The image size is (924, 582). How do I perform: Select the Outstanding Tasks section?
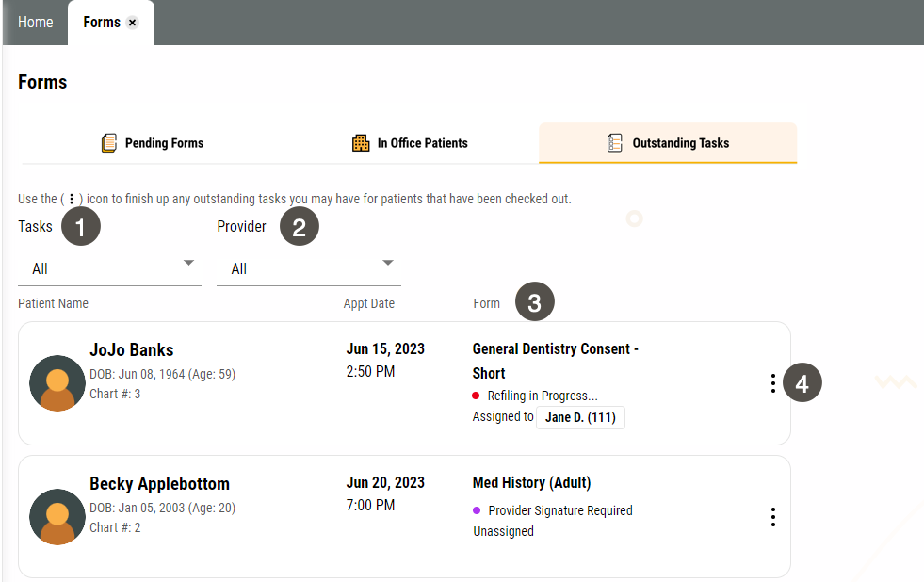[x=668, y=143]
